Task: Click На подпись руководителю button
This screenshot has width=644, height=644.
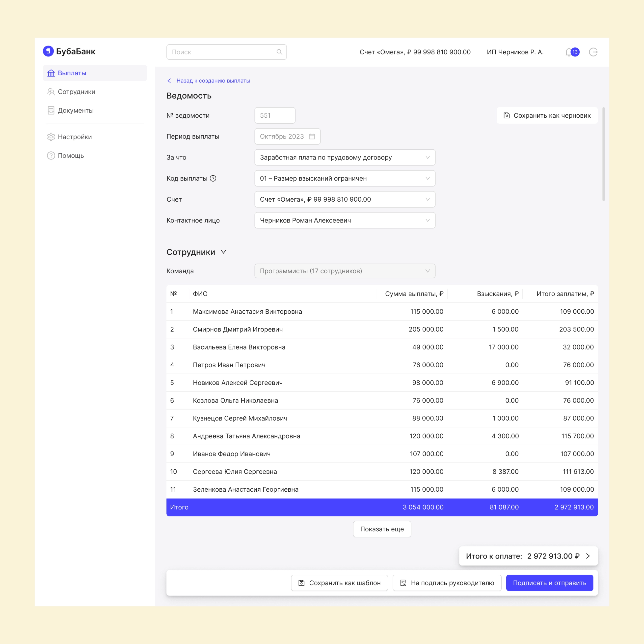Action: click(447, 583)
